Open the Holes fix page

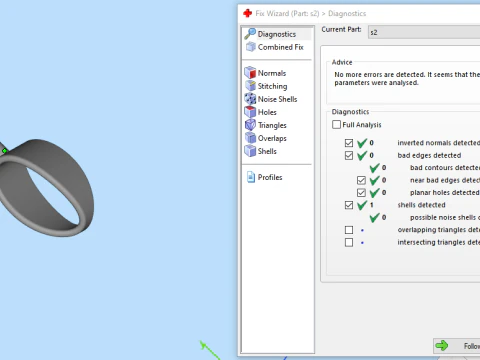[261, 112]
